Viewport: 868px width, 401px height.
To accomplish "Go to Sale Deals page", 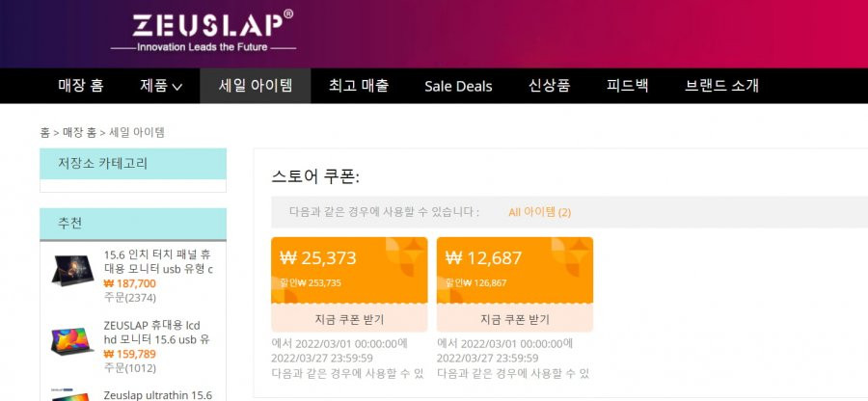I will pos(458,87).
